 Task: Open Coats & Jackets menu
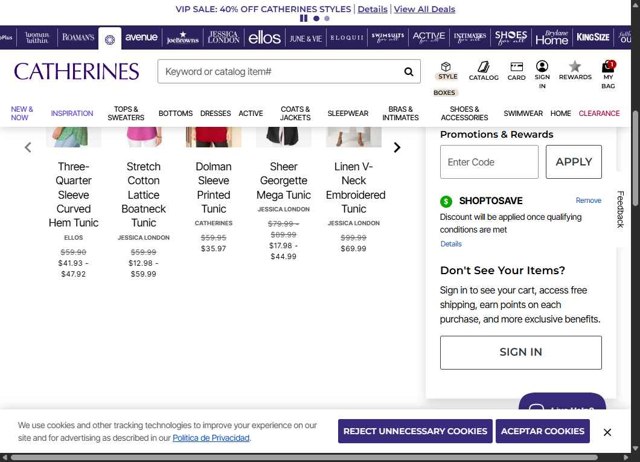click(x=295, y=113)
